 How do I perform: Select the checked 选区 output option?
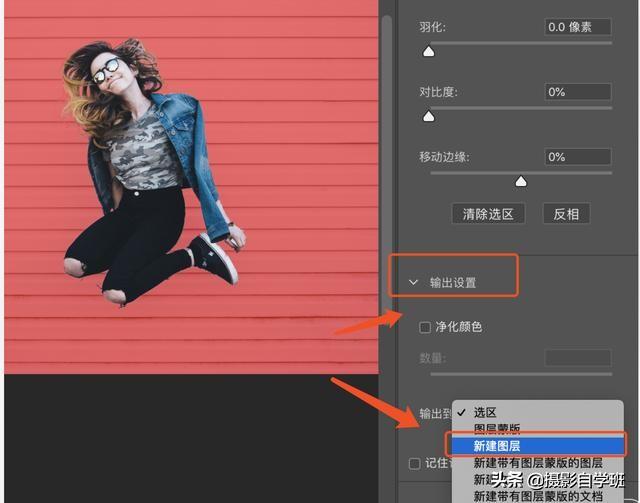coord(485,412)
